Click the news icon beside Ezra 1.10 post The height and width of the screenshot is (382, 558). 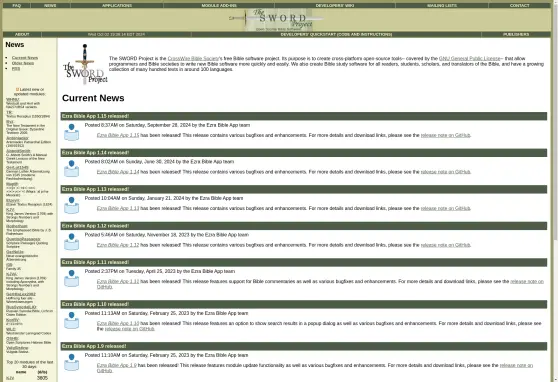71,320
